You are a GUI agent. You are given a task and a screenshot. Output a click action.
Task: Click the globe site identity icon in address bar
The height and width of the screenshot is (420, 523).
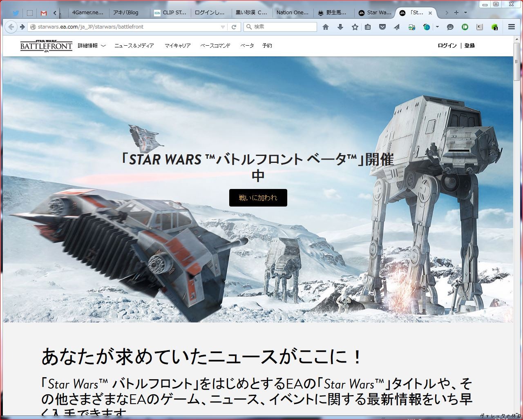click(34, 27)
